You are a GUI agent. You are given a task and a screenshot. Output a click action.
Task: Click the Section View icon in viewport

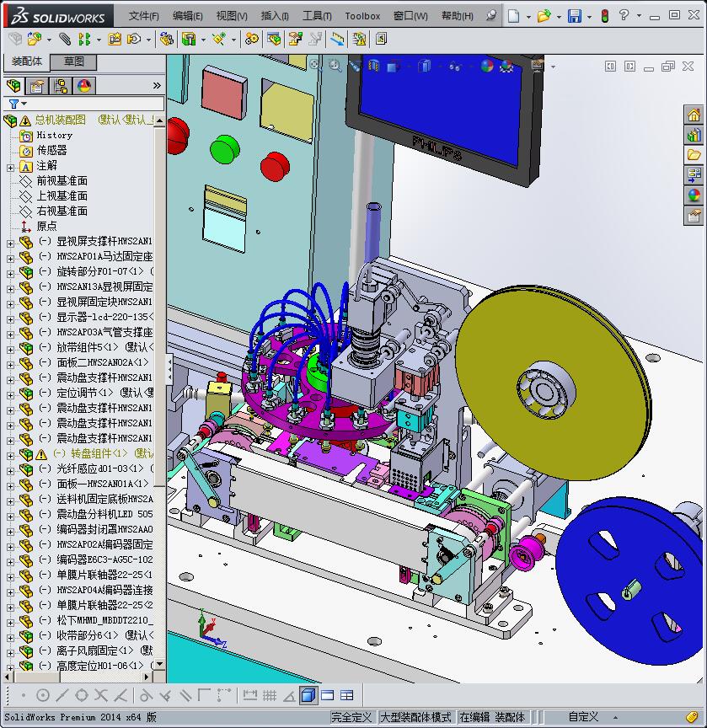click(x=373, y=66)
